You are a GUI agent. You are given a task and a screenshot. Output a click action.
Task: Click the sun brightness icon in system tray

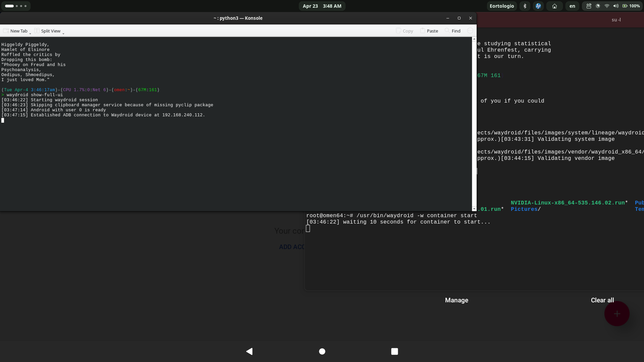(x=598, y=6)
